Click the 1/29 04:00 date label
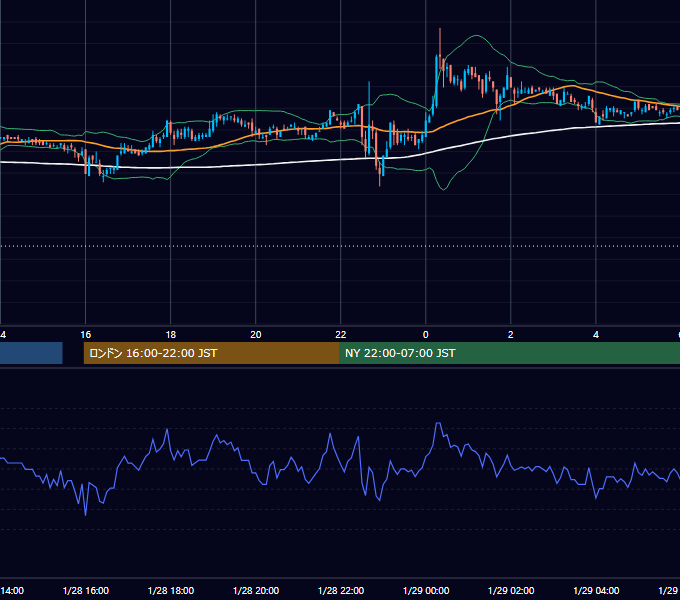 pos(596,590)
